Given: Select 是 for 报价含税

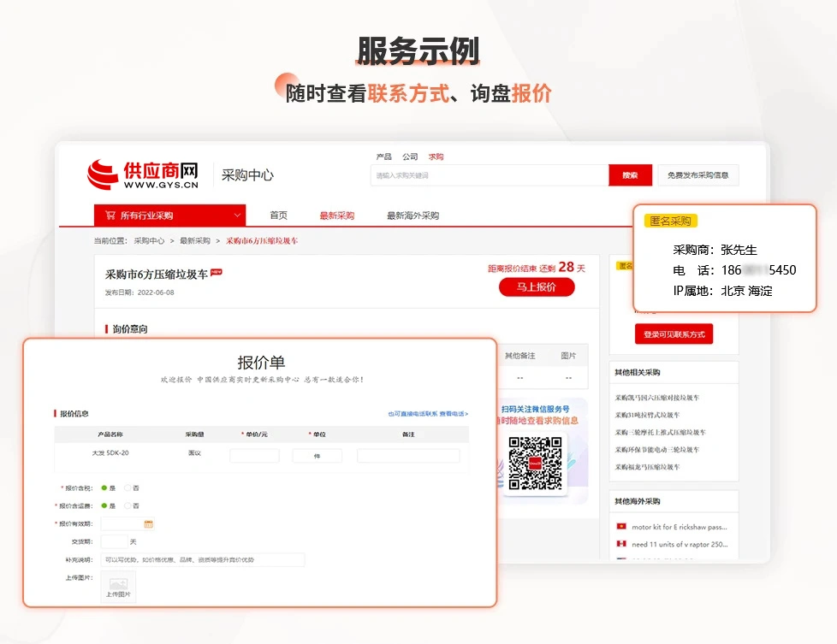Looking at the screenshot, I should 104,487.
